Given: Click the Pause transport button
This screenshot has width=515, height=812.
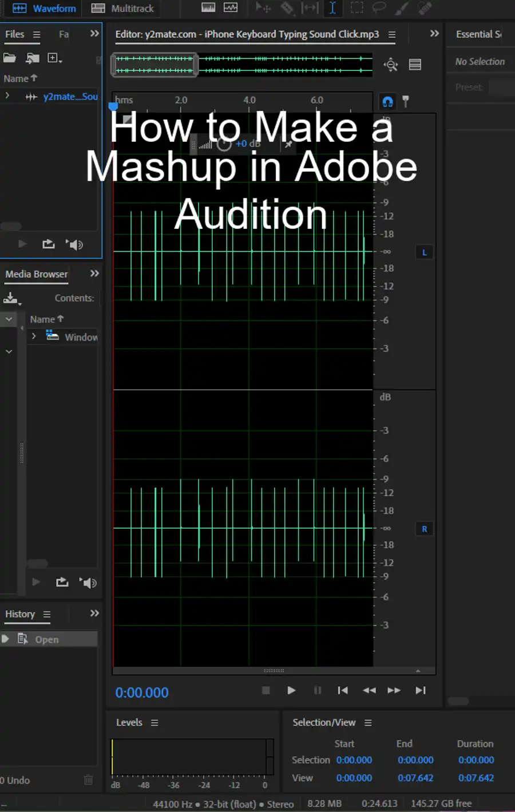Looking at the screenshot, I should pos(318,690).
